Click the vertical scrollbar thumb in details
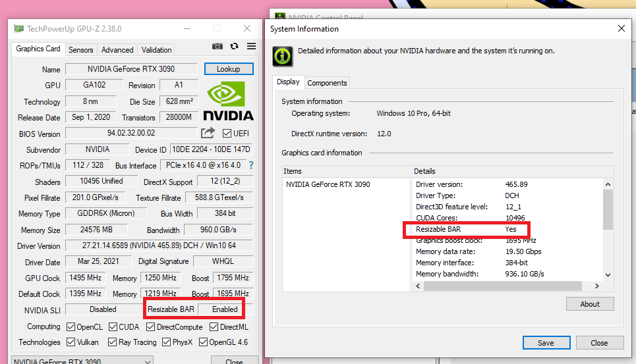Screen dimensions: 636x364 pyautogui.click(x=608, y=209)
